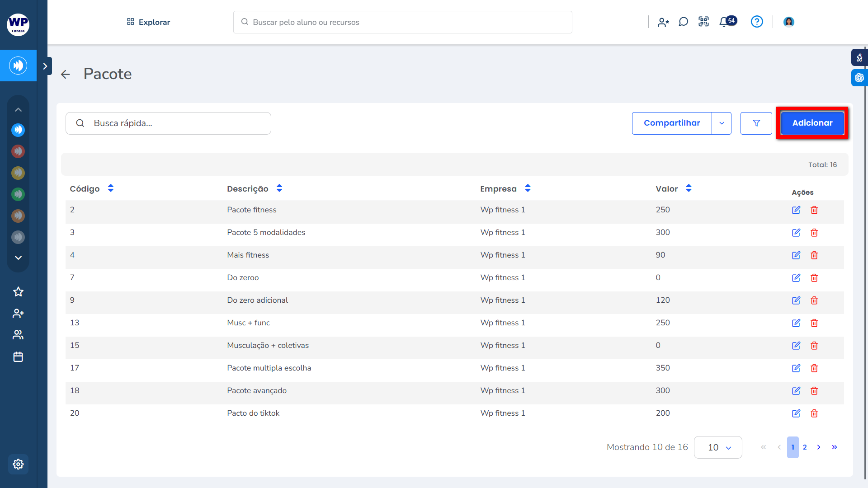The image size is (868, 488).
Task: Open settings gear in sidebar
Action: click(x=18, y=464)
